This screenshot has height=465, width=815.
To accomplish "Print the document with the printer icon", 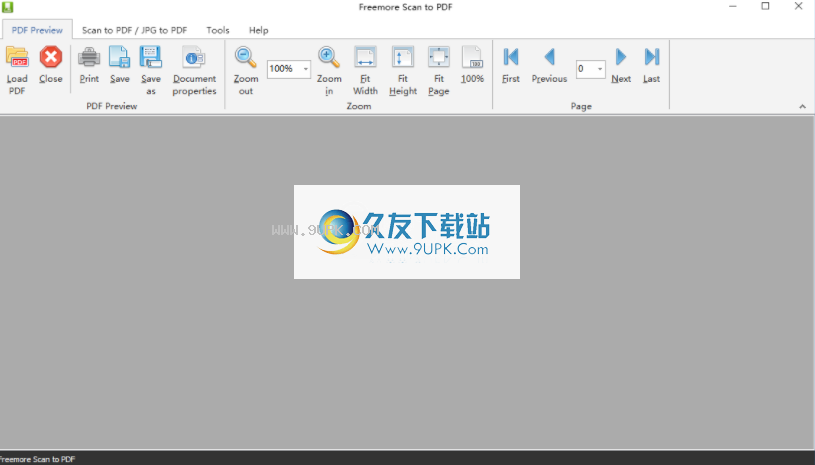I will [x=89, y=57].
